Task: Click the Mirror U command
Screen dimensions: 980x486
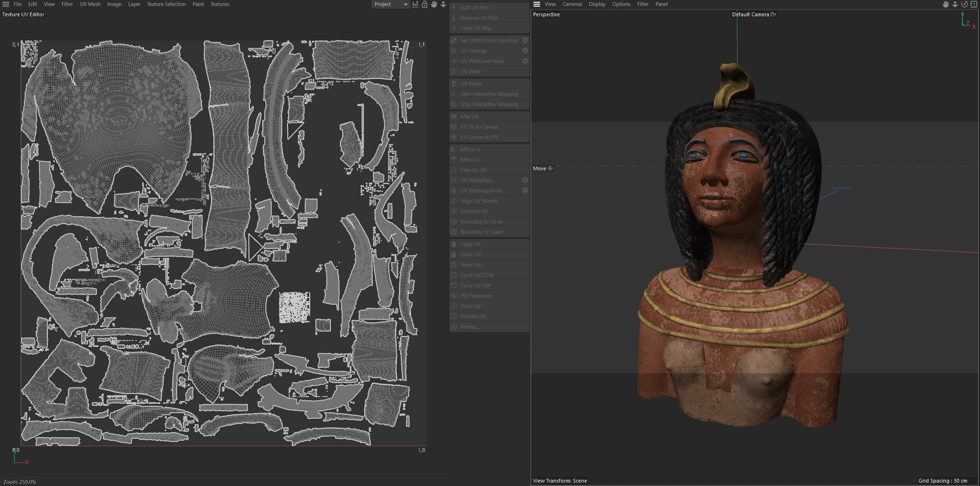Action: coord(470,149)
